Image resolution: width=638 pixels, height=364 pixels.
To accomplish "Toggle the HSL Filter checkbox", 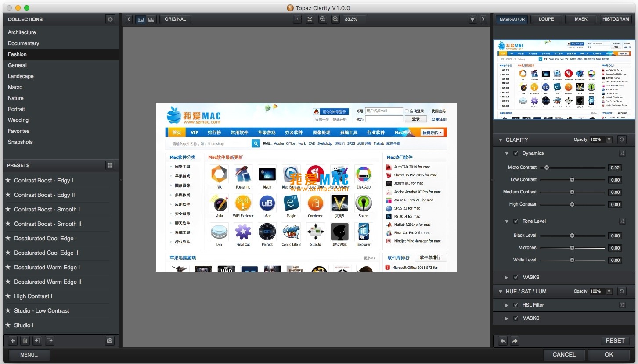I will [x=516, y=305].
